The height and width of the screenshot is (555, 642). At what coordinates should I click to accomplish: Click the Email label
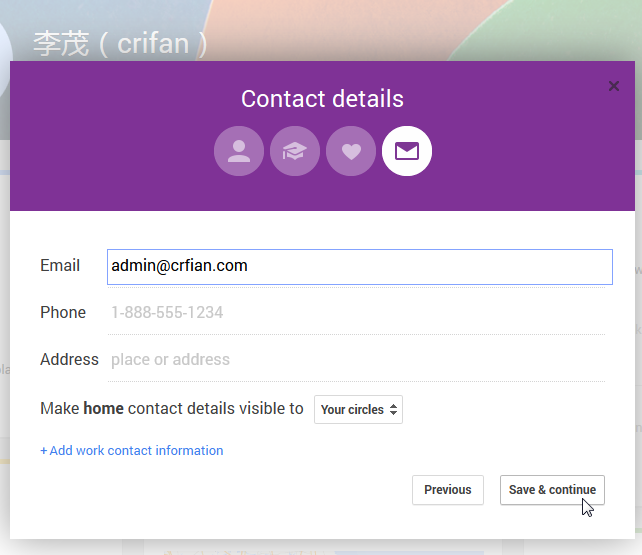(60, 266)
